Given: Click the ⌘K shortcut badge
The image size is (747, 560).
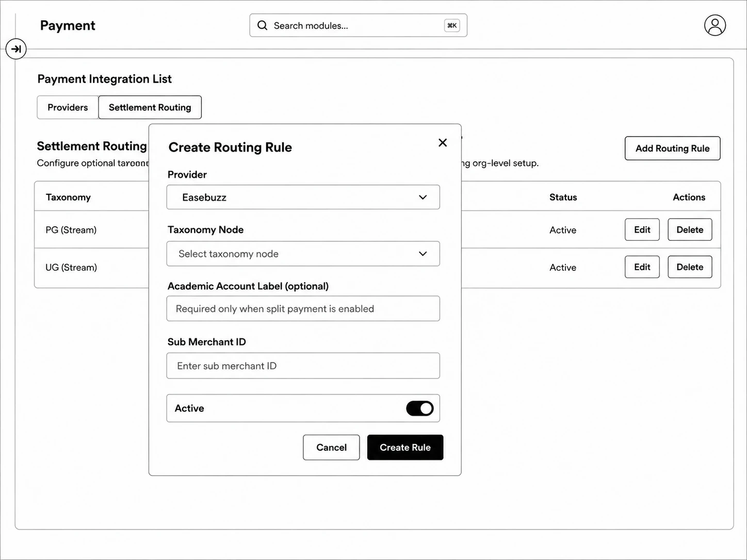Looking at the screenshot, I should pyautogui.click(x=452, y=25).
